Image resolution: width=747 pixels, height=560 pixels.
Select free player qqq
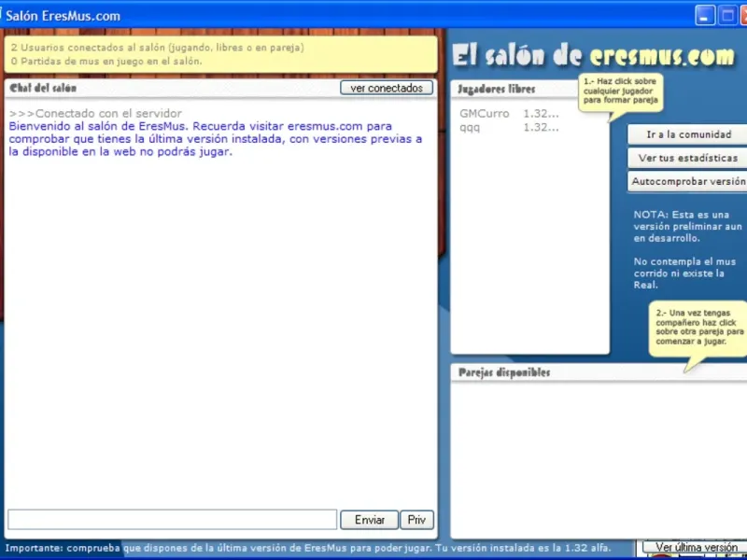pyautogui.click(x=509, y=128)
